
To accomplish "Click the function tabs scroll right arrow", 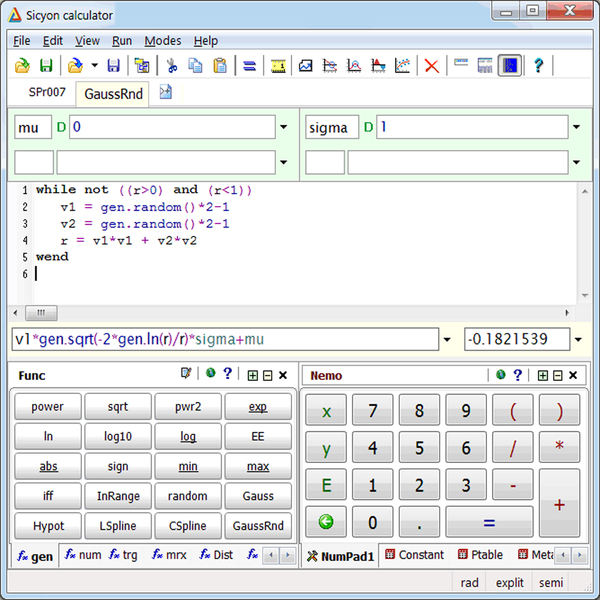I will (x=288, y=555).
